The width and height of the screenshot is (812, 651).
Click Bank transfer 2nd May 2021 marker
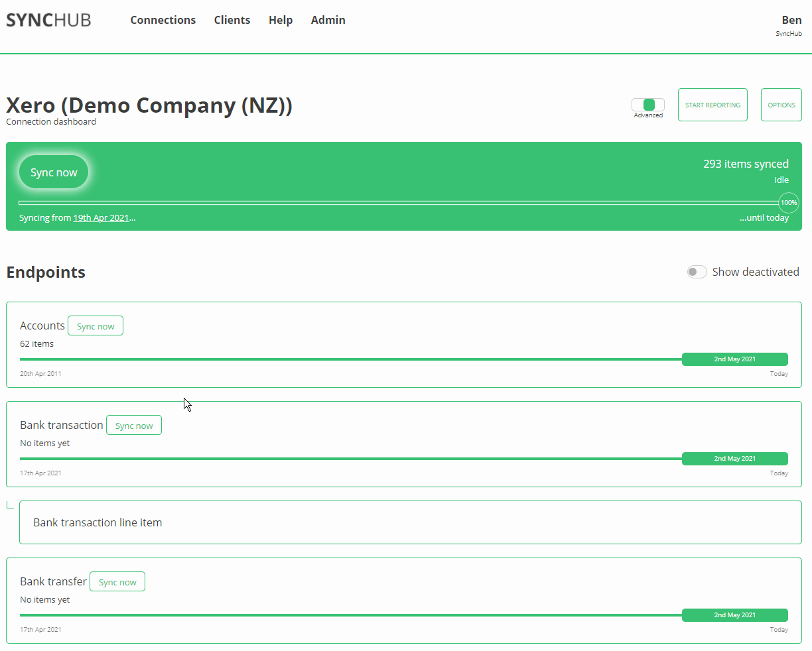[x=735, y=615]
